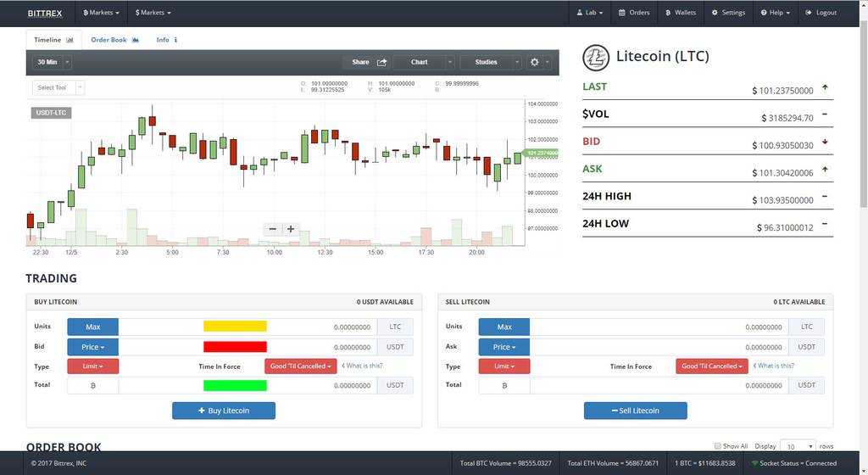The width and height of the screenshot is (868, 475).
Task: Click the Bitcoin icon in Sell Total row
Action: click(504, 385)
